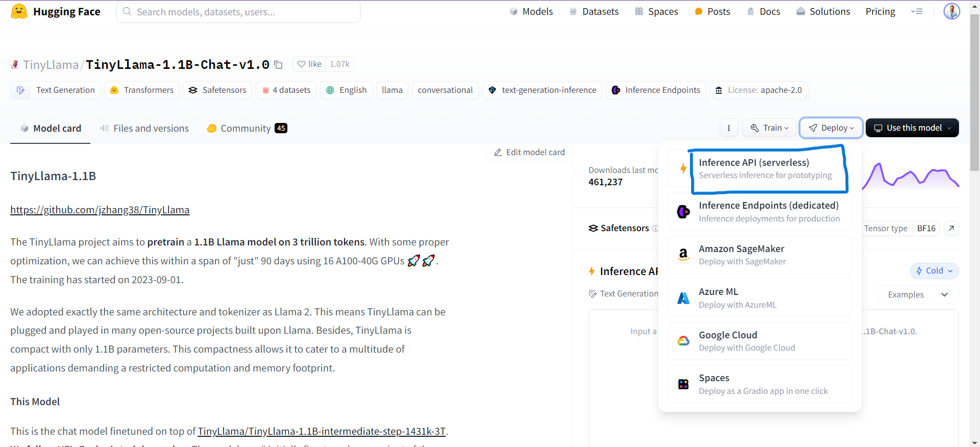Click the Inference API section bolt icon

[592, 271]
